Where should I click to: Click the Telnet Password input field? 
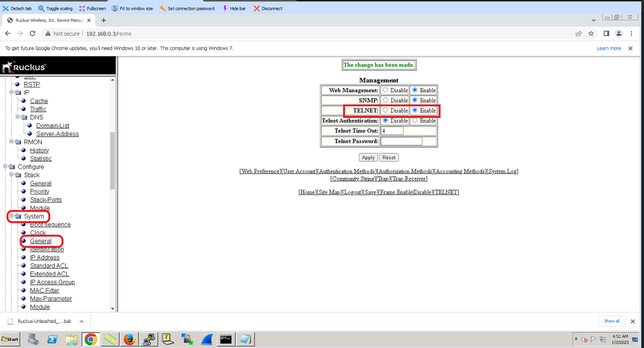(401, 141)
